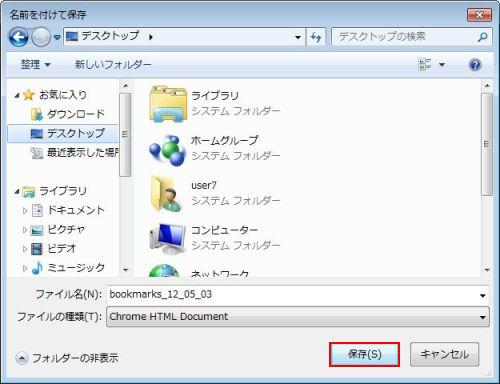Click the コンピューター name in file list
500x384 pixels.
tap(224, 230)
